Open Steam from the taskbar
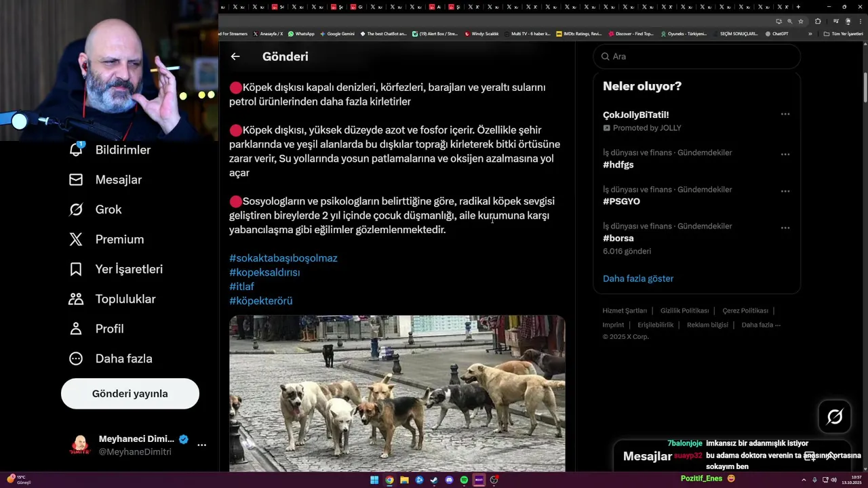 (x=434, y=480)
